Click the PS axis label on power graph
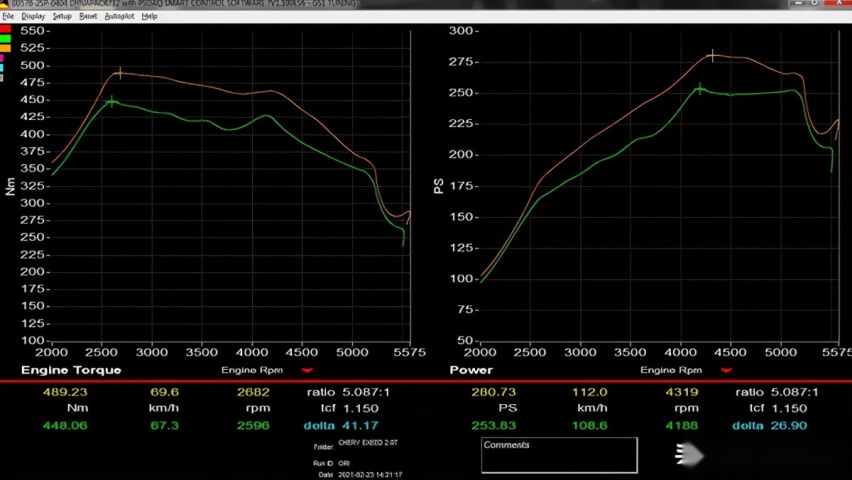 [x=438, y=186]
